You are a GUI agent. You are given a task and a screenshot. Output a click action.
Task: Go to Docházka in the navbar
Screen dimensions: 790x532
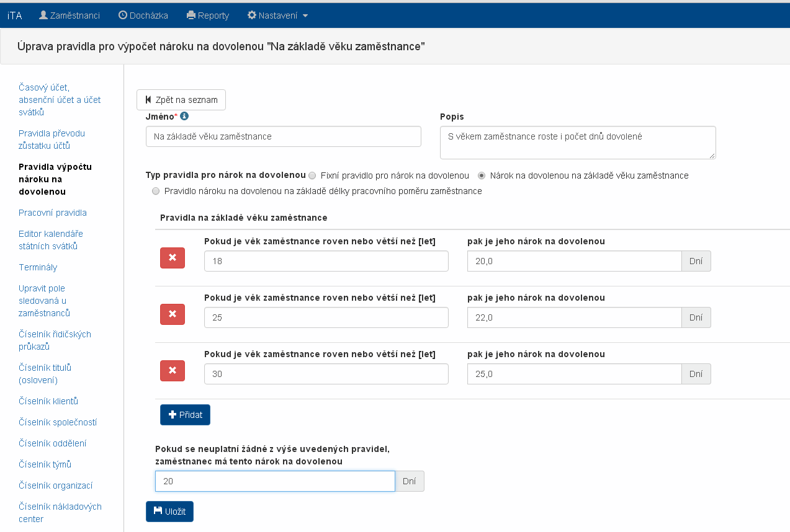[x=143, y=16]
